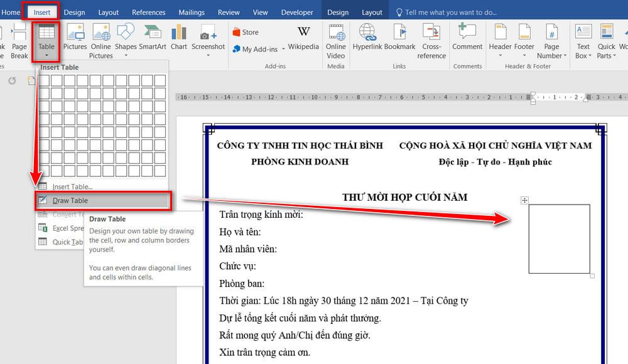Image resolution: width=628 pixels, height=364 pixels.
Task: Insert Pictures from this device
Action: [75, 37]
